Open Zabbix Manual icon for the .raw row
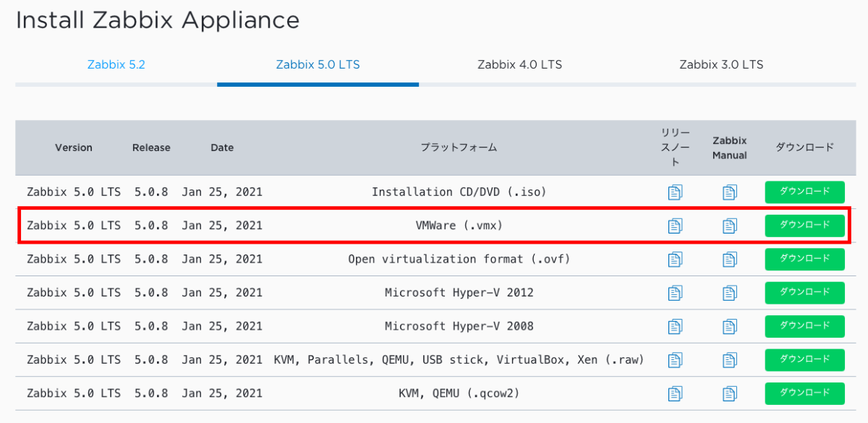 [x=729, y=360]
